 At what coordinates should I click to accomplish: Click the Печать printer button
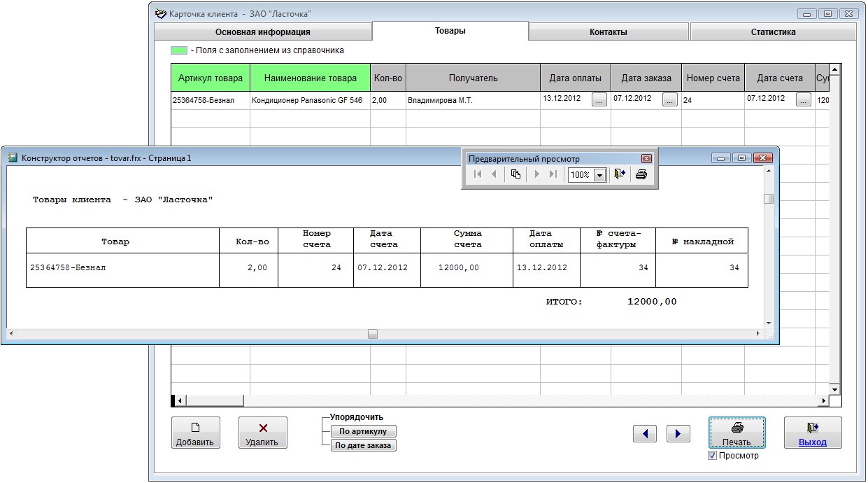coord(737,433)
